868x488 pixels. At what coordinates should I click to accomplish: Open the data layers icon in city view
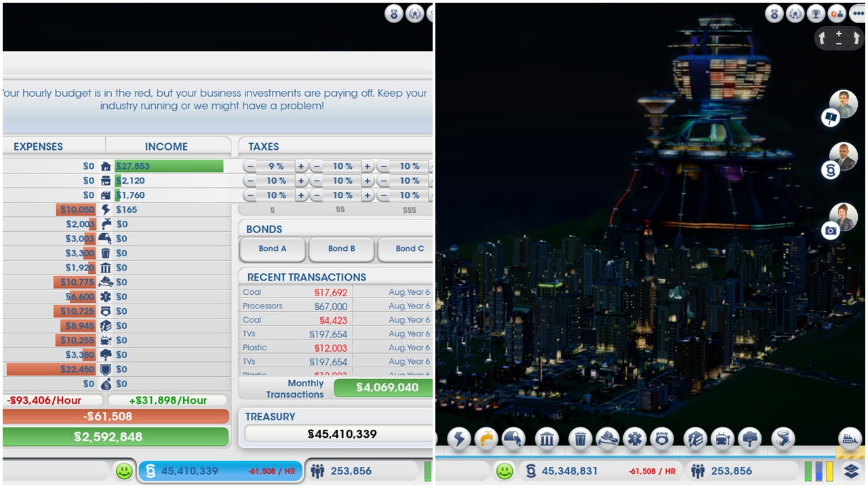(852, 470)
